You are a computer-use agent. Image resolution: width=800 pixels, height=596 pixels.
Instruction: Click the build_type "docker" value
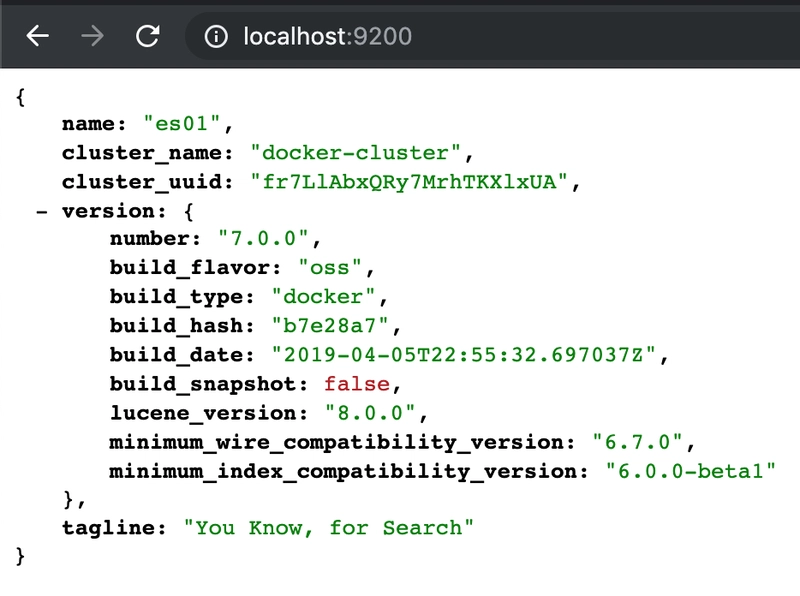coord(333,298)
